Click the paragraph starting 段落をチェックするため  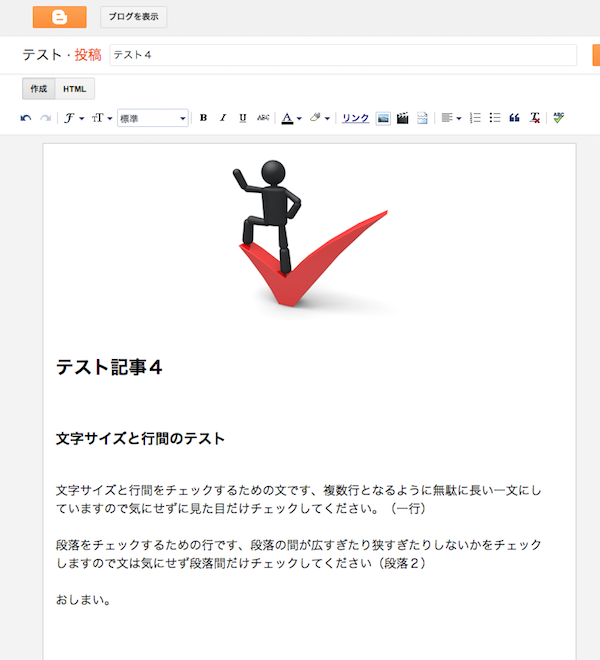[x=299, y=554]
